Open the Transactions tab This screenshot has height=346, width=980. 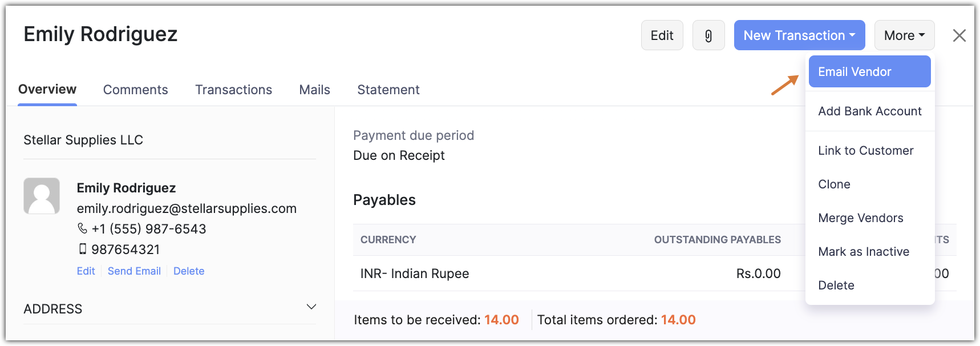(x=233, y=90)
